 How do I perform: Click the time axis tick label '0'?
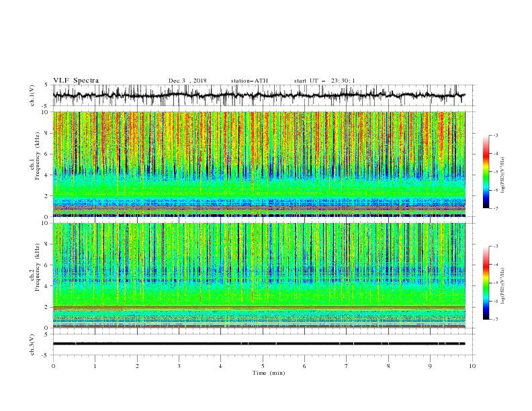coord(53,366)
